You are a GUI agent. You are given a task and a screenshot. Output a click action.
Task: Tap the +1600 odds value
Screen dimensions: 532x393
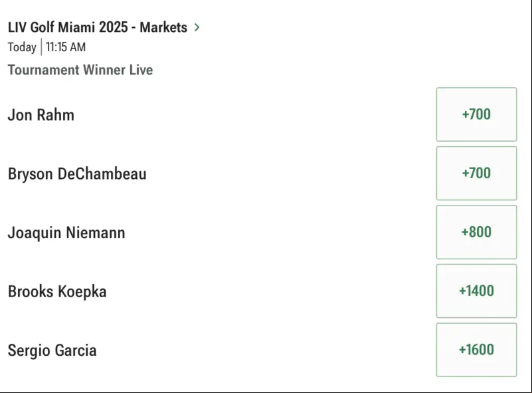click(476, 350)
